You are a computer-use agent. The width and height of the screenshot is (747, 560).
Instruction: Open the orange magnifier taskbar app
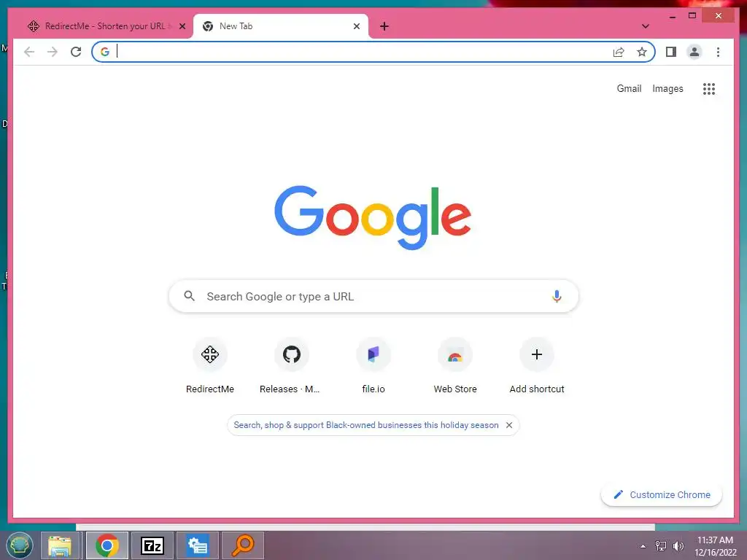point(242,545)
